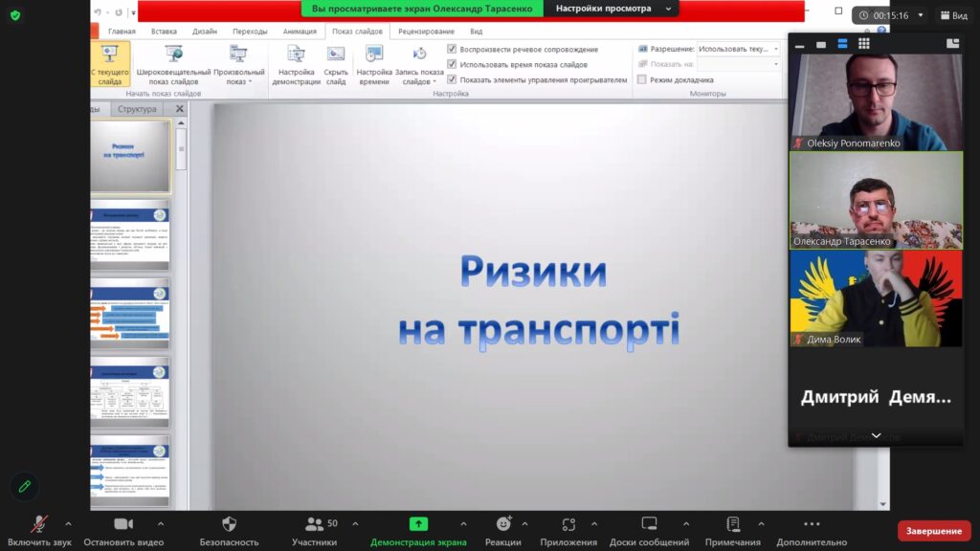The height and width of the screenshot is (551, 980).
Task: Open the Приложения apps panel
Action: click(x=568, y=531)
